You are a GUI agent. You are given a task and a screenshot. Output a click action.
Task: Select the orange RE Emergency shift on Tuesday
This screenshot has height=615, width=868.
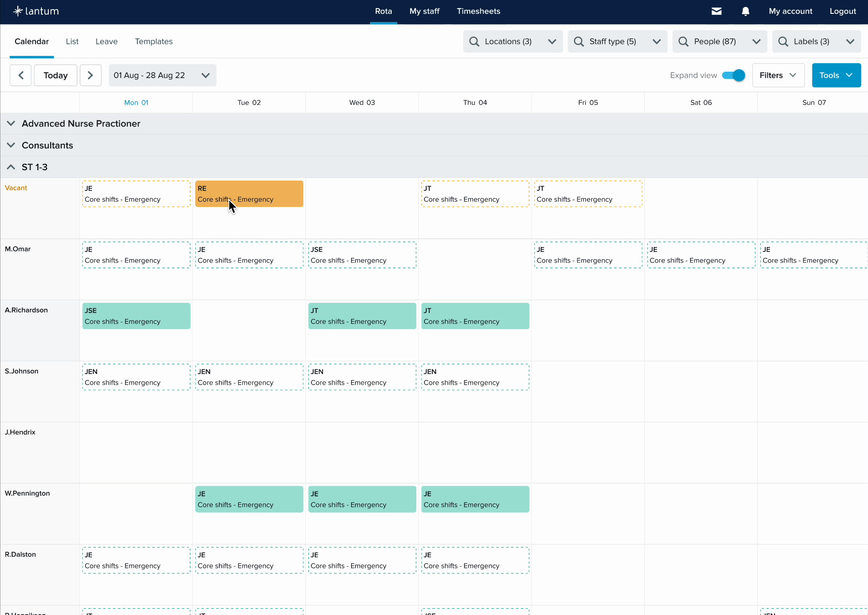[249, 193]
